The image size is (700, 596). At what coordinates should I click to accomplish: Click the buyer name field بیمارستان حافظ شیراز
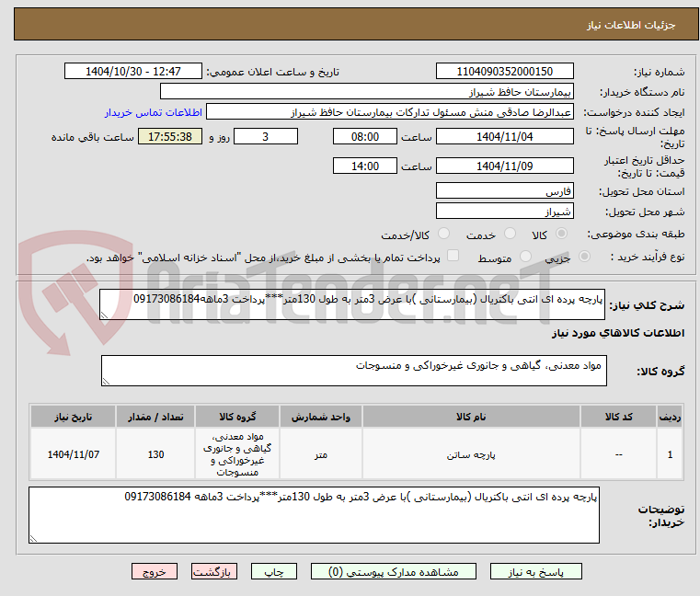[366, 92]
